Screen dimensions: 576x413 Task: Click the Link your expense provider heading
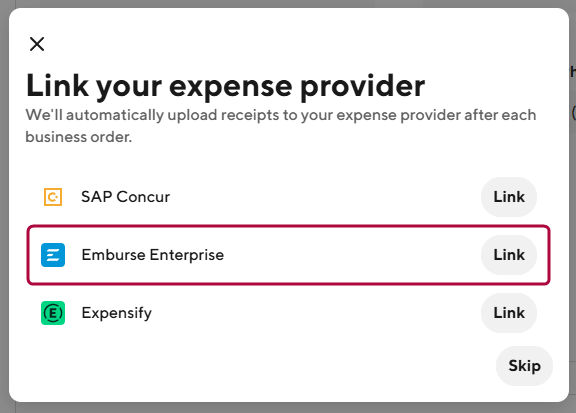click(x=226, y=86)
